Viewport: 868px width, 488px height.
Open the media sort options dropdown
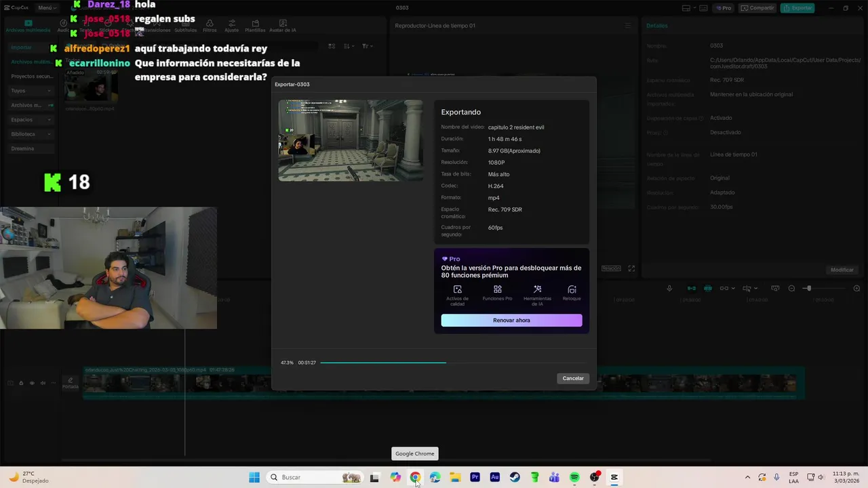click(x=349, y=46)
